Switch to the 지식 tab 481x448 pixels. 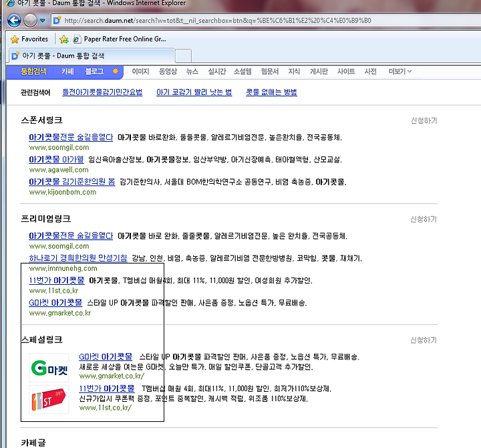[x=294, y=72]
